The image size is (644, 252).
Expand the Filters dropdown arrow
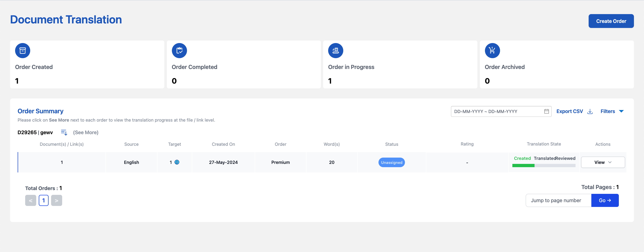(621, 111)
